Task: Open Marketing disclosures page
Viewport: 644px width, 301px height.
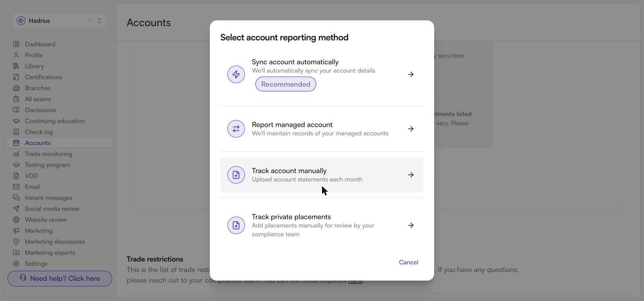Action: coord(60,241)
